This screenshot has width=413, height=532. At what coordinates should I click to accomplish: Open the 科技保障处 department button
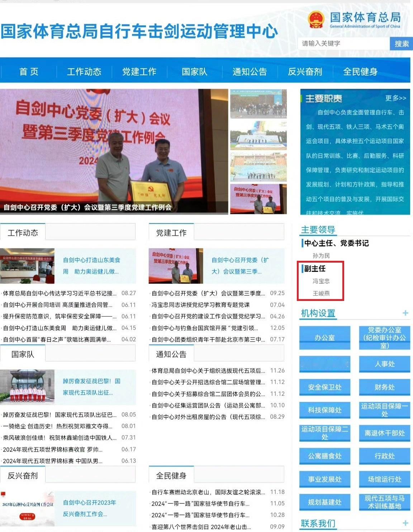325,410
